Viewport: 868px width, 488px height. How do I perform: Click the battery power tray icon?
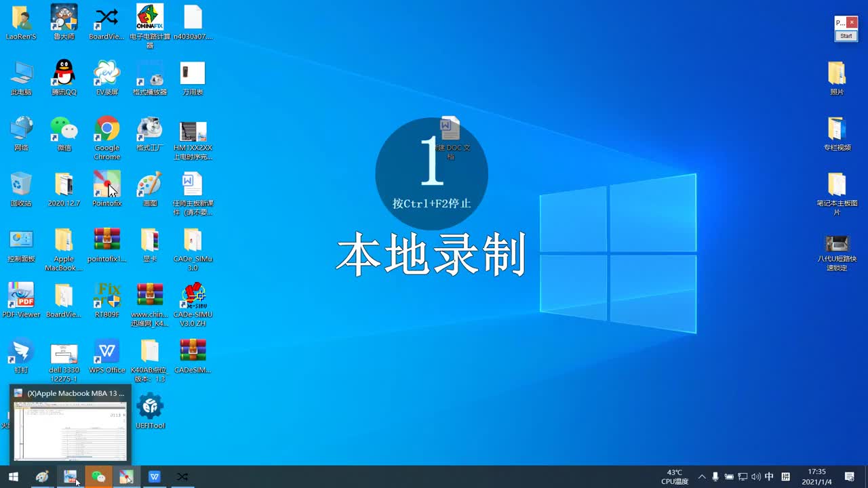(x=729, y=477)
